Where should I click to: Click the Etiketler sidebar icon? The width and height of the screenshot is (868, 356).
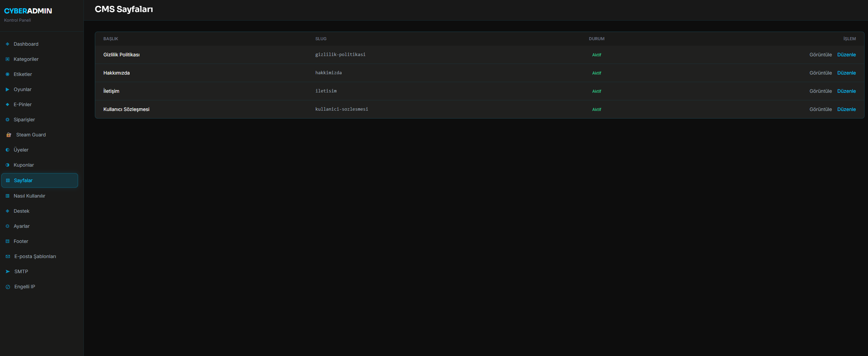tap(8, 74)
